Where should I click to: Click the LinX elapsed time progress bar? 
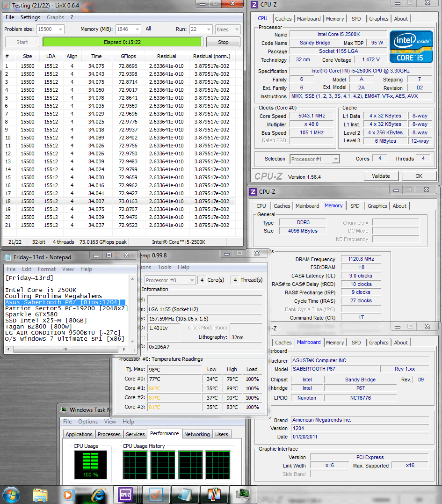pos(122,42)
